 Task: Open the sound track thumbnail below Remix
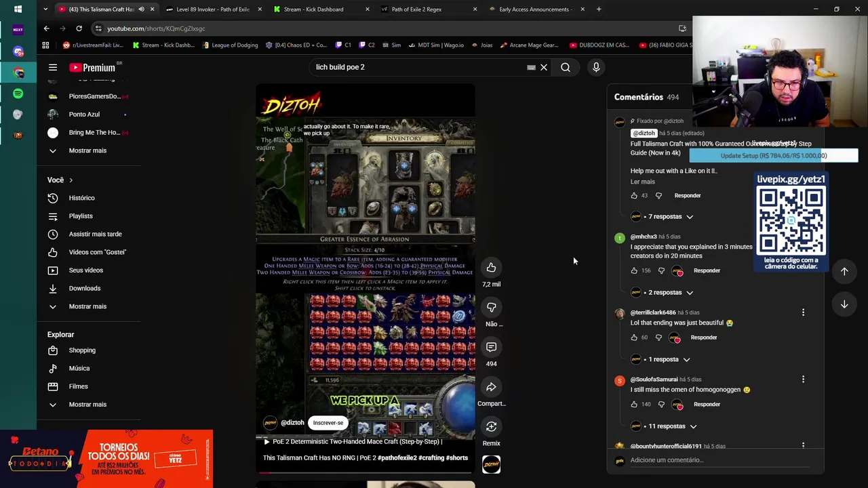tap(491, 464)
